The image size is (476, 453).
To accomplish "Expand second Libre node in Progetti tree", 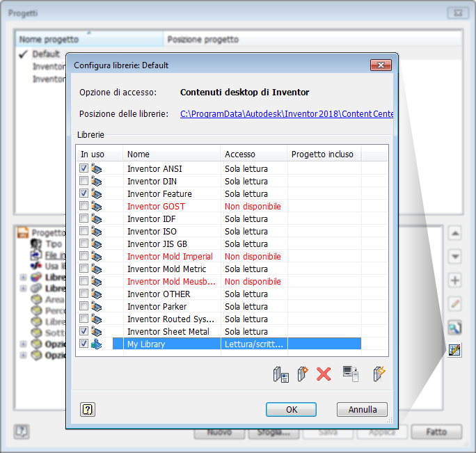I will coord(24,288).
